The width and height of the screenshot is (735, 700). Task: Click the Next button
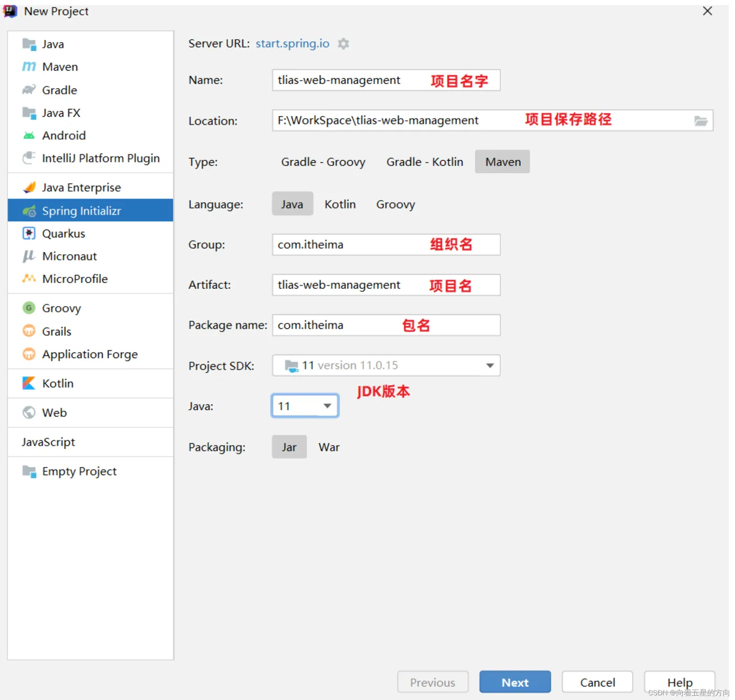pos(515,682)
